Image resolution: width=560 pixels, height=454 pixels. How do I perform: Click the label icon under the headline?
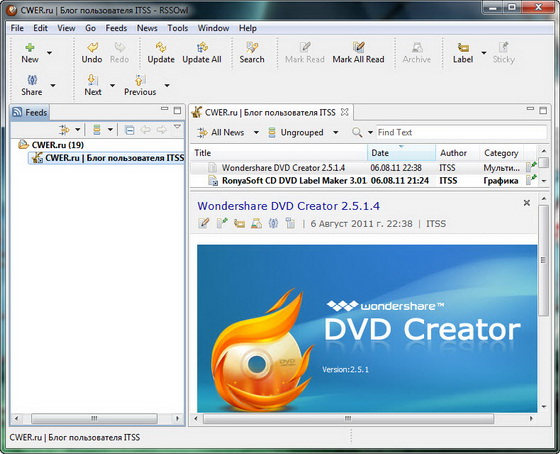[x=239, y=224]
